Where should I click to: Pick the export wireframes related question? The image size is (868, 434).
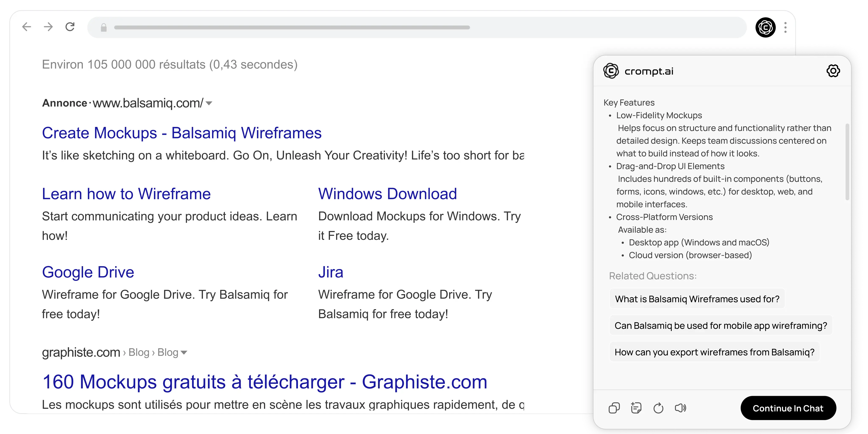(x=714, y=352)
